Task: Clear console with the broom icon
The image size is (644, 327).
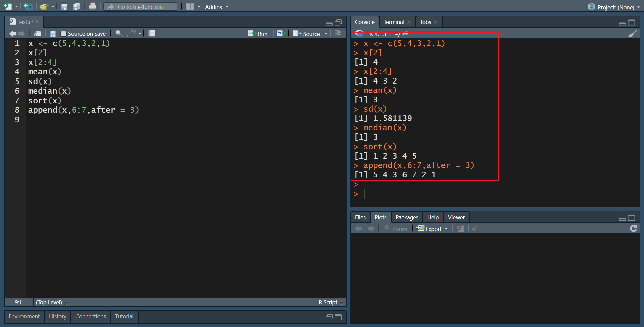Action: click(632, 33)
